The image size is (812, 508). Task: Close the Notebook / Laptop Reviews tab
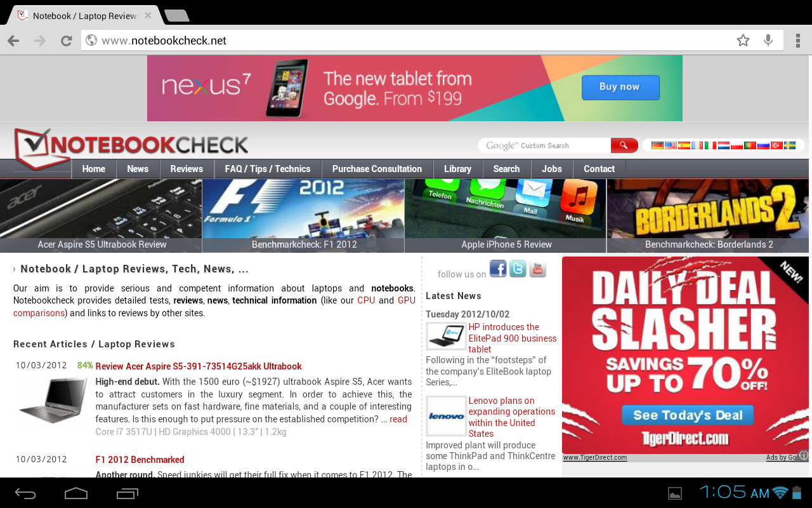[x=148, y=15]
